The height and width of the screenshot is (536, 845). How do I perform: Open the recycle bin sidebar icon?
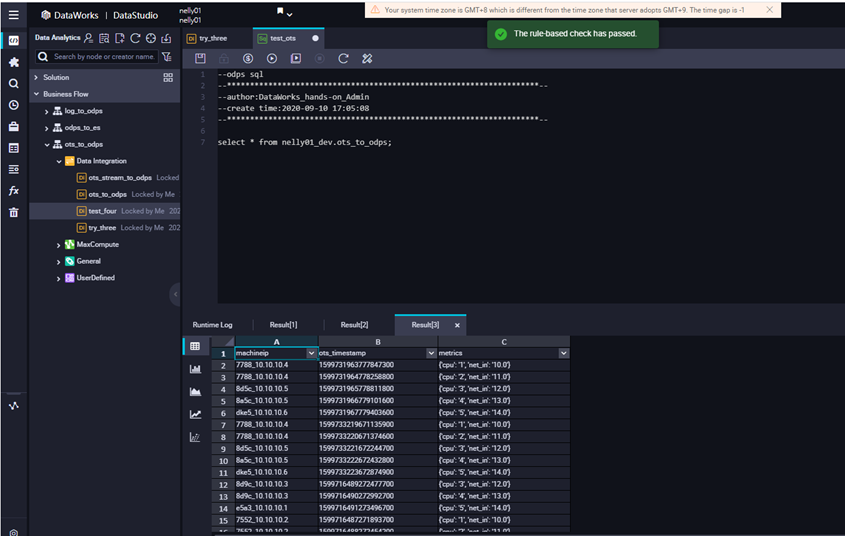13,212
